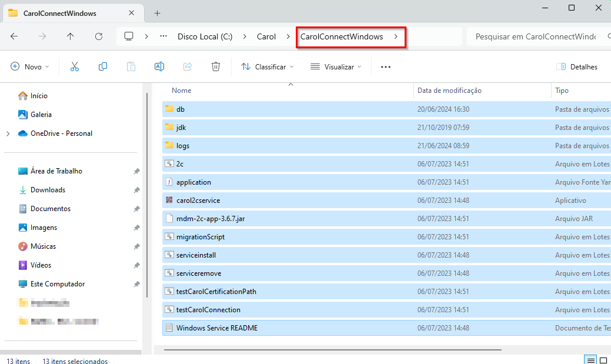Click the Copy icon in toolbar
The height and width of the screenshot is (364, 611).
pyautogui.click(x=103, y=67)
